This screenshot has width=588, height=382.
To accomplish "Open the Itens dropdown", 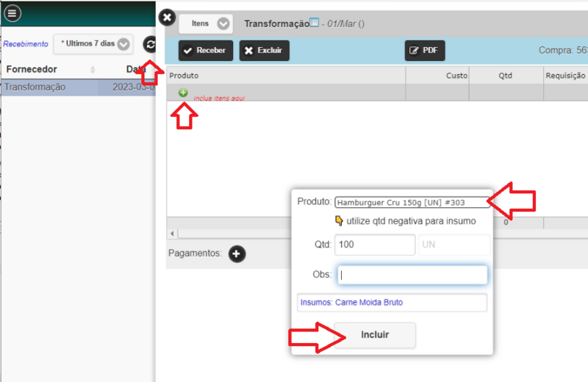I will coord(206,24).
